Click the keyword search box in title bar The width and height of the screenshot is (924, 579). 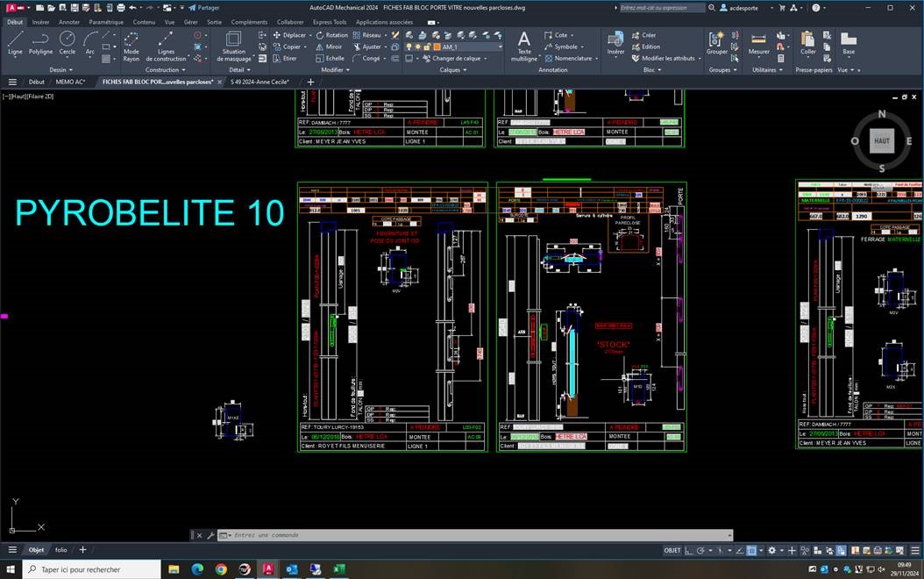[662, 8]
